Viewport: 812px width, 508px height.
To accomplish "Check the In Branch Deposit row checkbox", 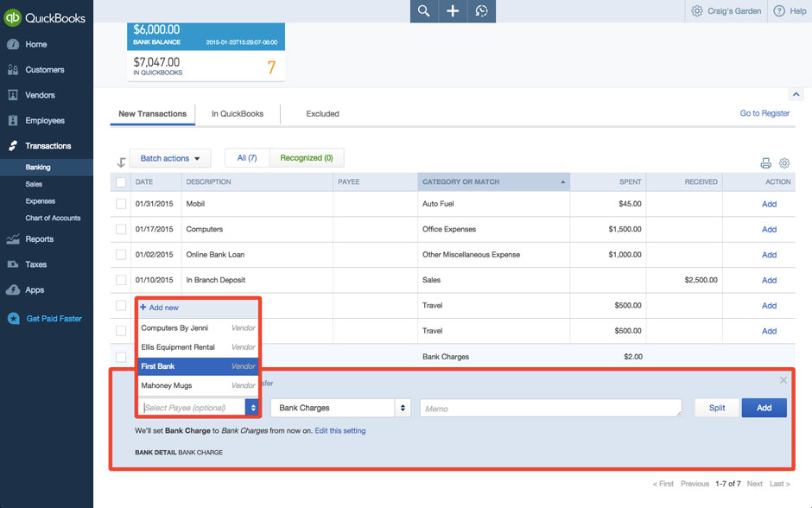I will pos(119,280).
